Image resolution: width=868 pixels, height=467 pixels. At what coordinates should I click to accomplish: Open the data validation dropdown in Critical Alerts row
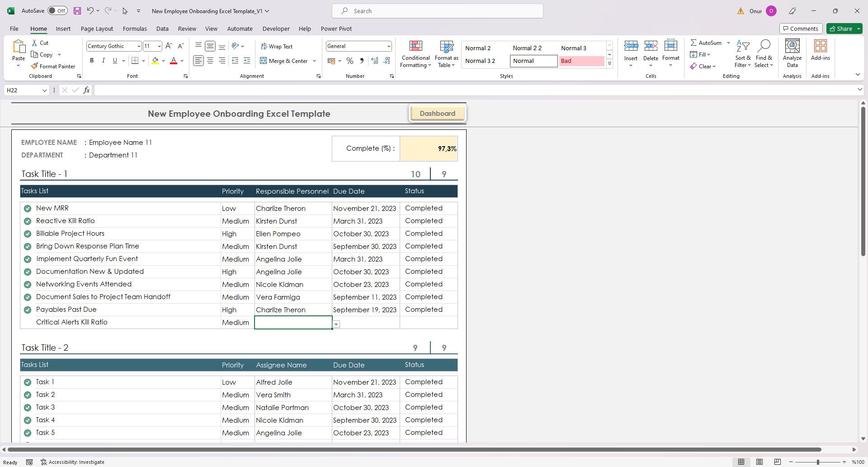336,324
